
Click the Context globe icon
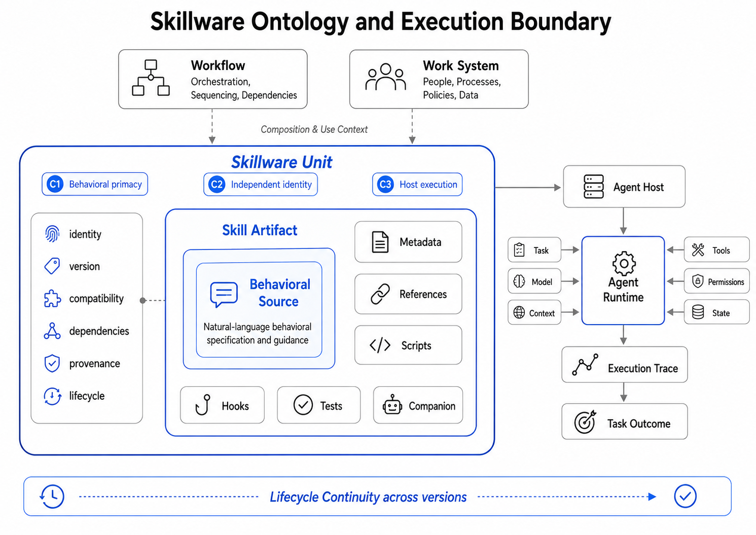[x=519, y=312]
